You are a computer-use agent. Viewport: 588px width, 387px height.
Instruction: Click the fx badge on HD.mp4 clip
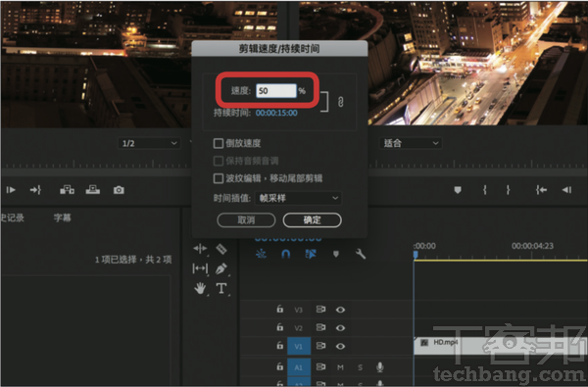coord(424,342)
